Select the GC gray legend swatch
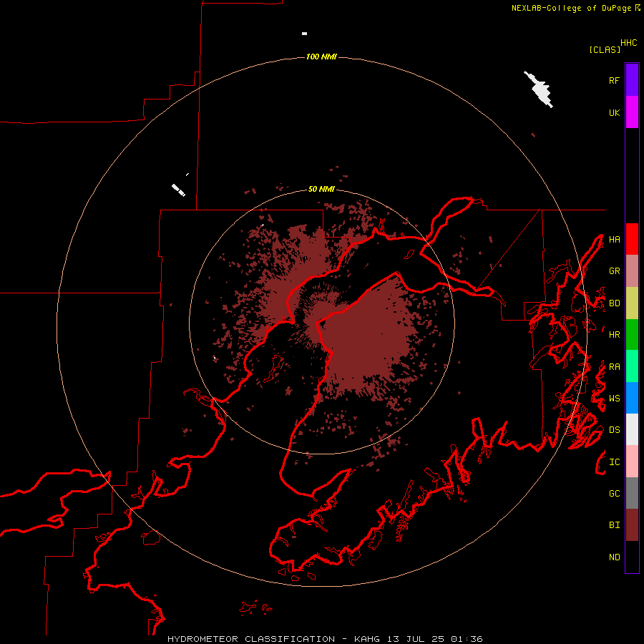The width and height of the screenshot is (644, 644). [632, 493]
